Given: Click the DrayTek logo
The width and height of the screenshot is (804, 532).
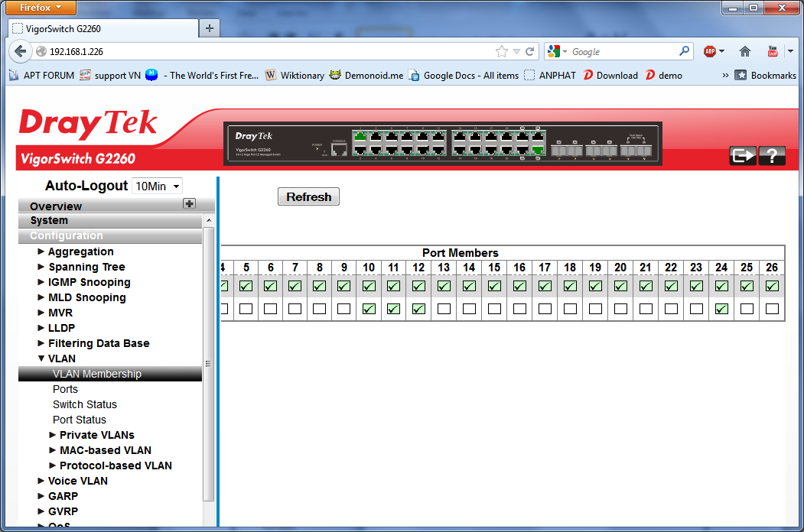Looking at the screenshot, I should click(88, 124).
